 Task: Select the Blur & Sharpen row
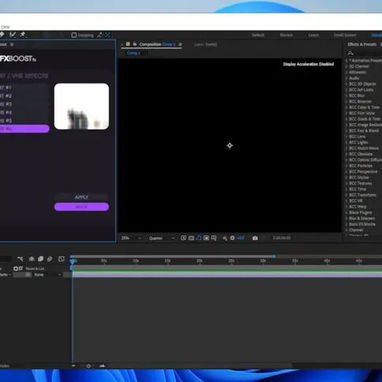point(363,218)
